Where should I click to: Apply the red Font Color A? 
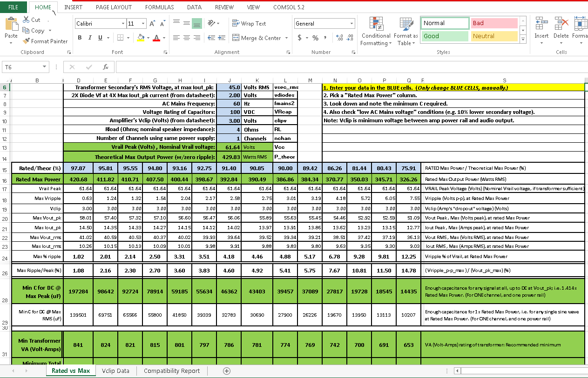(157, 38)
